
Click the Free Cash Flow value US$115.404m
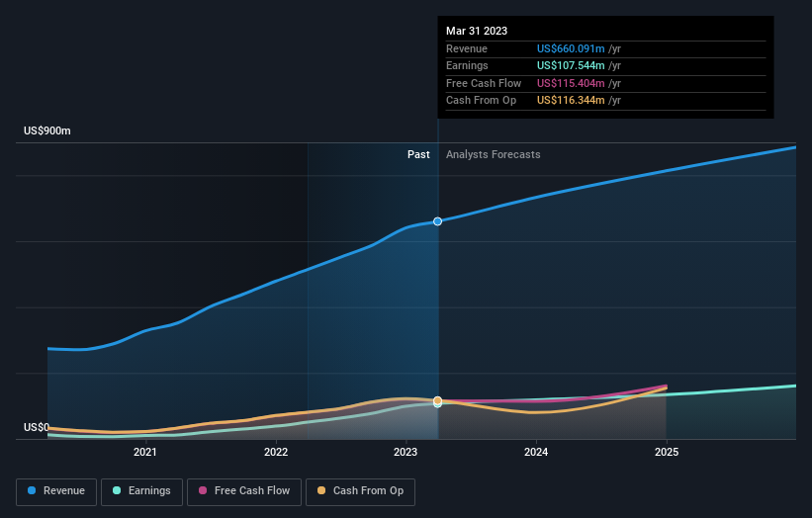pos(571,83)
